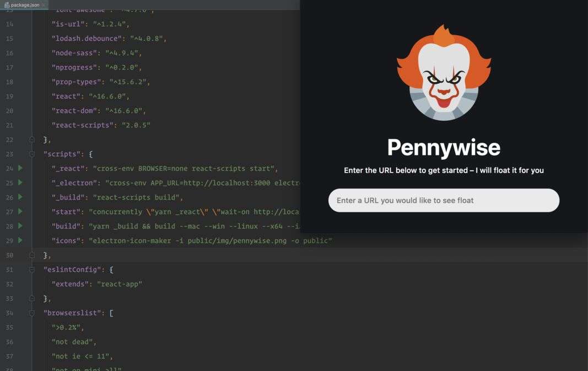Place the cursor on the "react-scripts" dependency line
The image size is (588, 371).
click(101, 125)
